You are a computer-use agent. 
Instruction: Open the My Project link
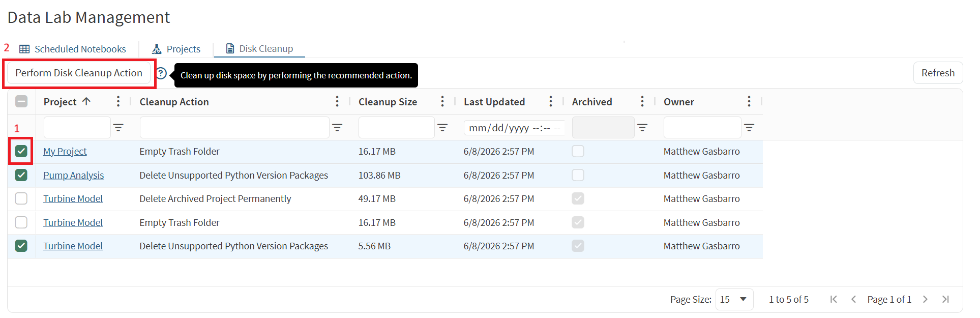point(65,151)
